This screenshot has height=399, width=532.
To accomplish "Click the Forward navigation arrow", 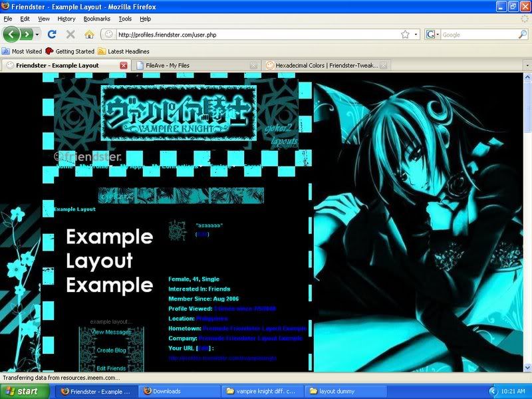I will pos(27,34).
